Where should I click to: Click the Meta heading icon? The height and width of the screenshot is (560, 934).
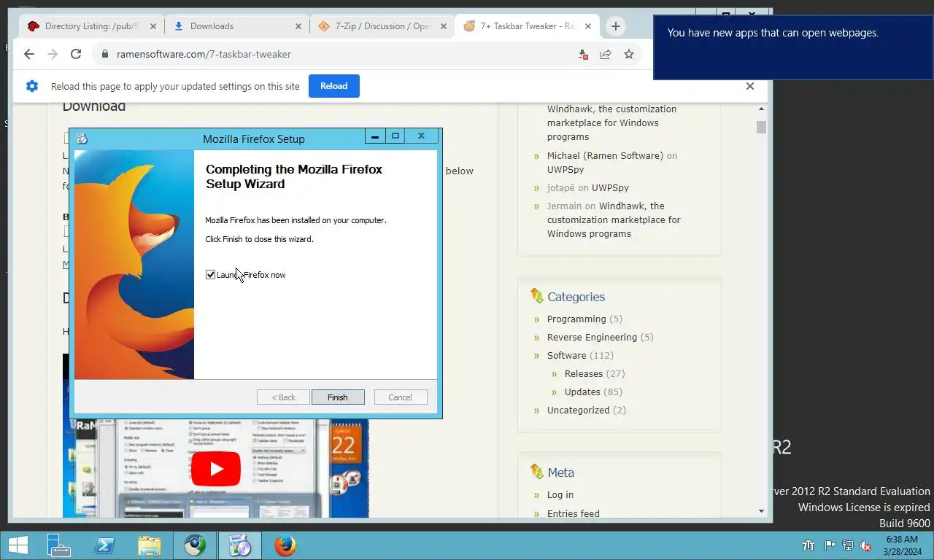coord(537,472)
